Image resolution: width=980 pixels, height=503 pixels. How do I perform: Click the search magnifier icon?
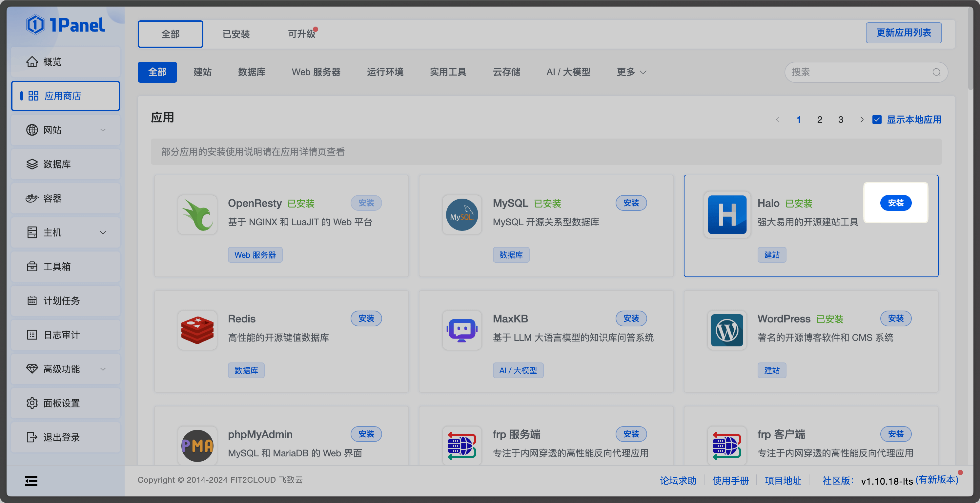[x=936, y=72]
